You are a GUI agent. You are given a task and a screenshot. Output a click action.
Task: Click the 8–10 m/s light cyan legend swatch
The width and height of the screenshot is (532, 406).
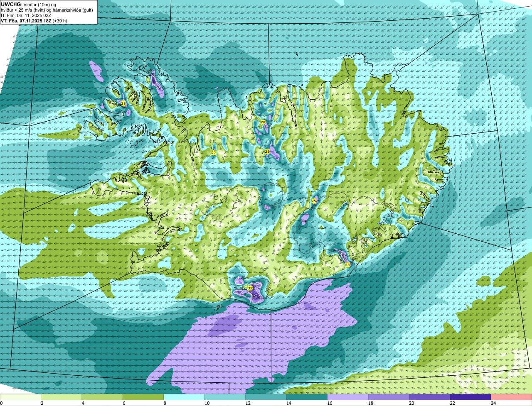[184, 397]
